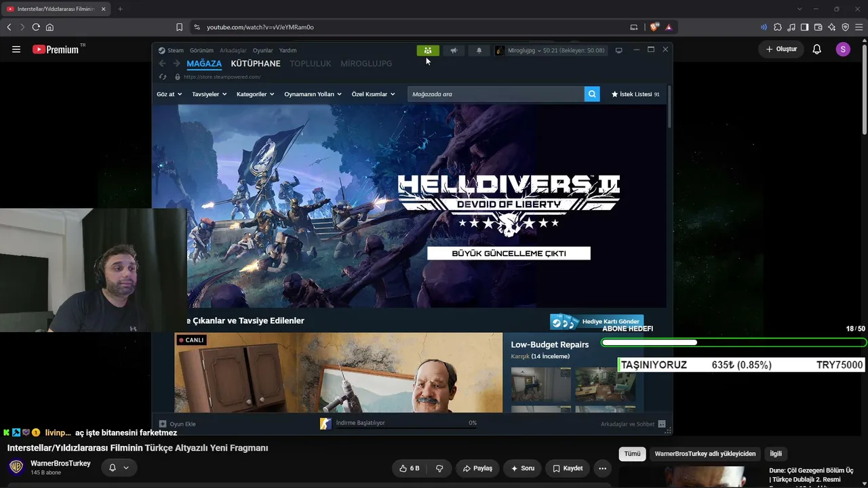
Task: Select 'WarnerBrosTurkey adlı yükleyiciden' chip
Action: click(x=705, y=454)
